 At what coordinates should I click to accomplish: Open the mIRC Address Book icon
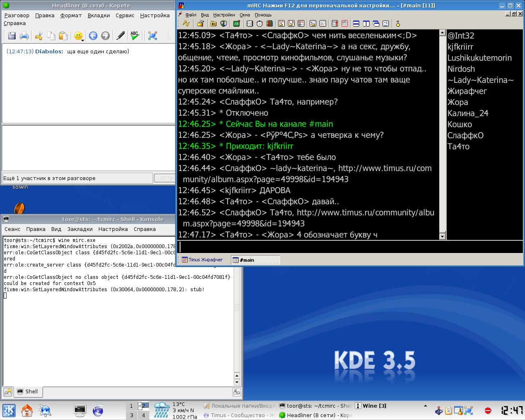click(x=249, y=23)
